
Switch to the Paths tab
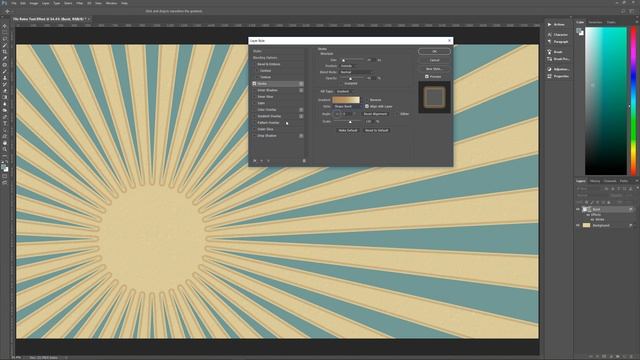point(624,181)
